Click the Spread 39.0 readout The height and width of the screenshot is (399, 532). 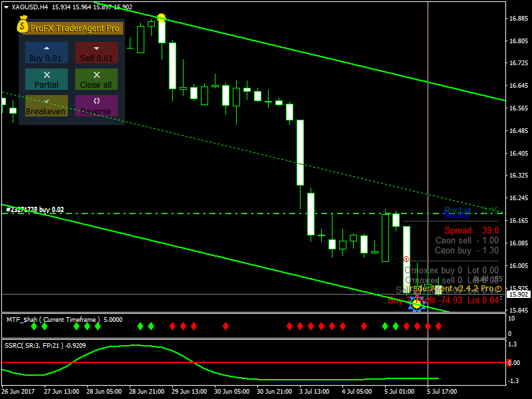[471, 230]
